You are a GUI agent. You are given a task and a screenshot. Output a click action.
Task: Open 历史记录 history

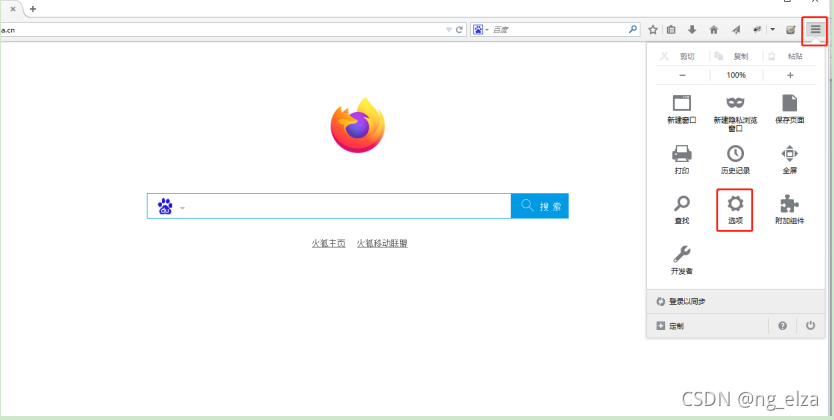tap(736, 160)
